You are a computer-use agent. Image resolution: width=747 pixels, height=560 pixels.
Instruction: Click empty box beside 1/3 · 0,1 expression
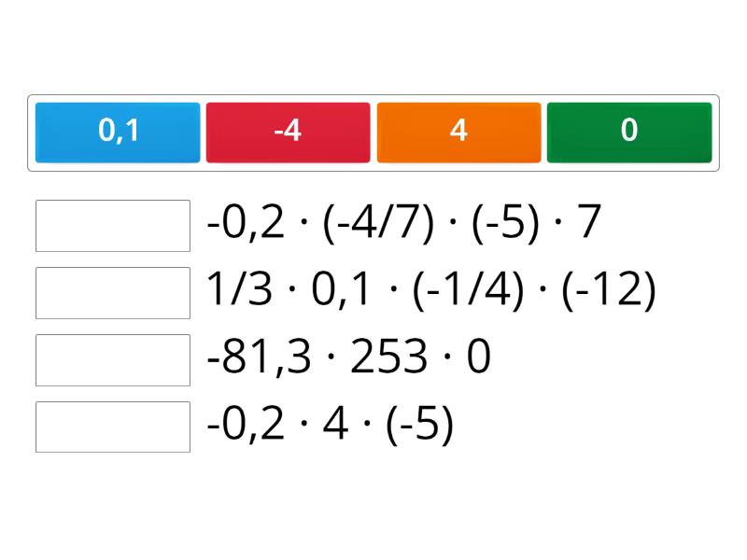pyautogui.click(x=113, y=293)
